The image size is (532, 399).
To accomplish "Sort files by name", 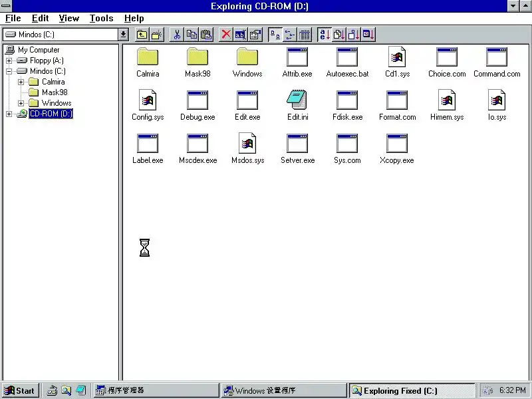I will click(325, 35).
